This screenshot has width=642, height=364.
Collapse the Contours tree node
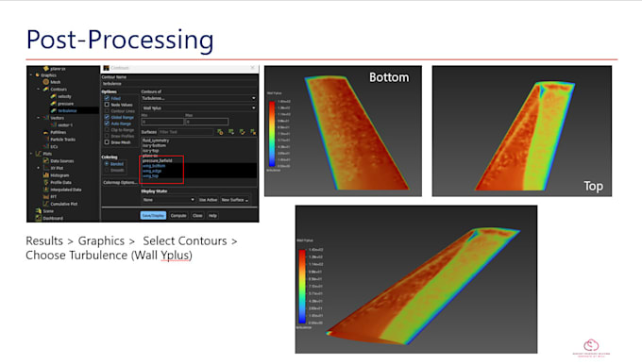pos(39,89)
